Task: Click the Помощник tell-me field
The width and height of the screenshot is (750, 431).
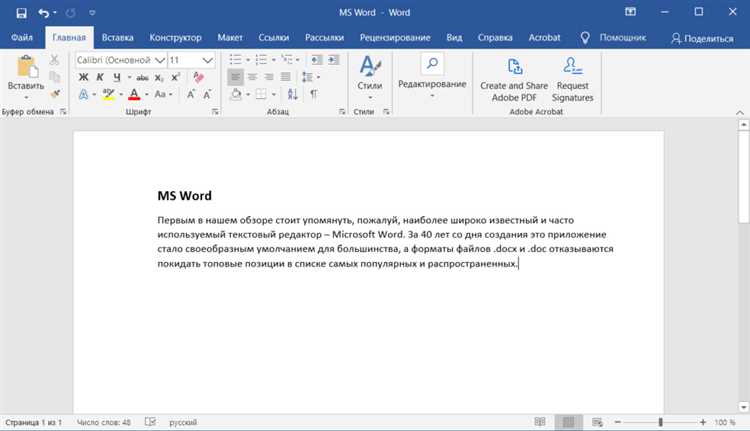Action: click(622, 37)
